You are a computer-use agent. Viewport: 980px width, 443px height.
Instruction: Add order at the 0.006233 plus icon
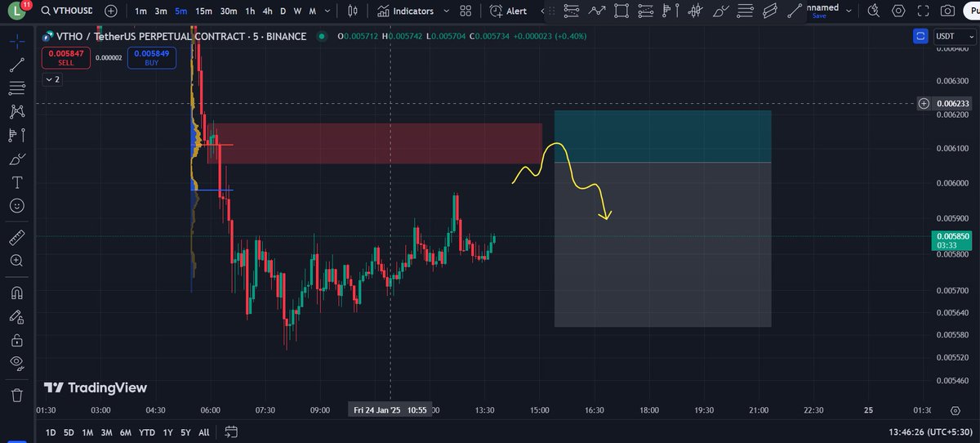coord(924,103)
